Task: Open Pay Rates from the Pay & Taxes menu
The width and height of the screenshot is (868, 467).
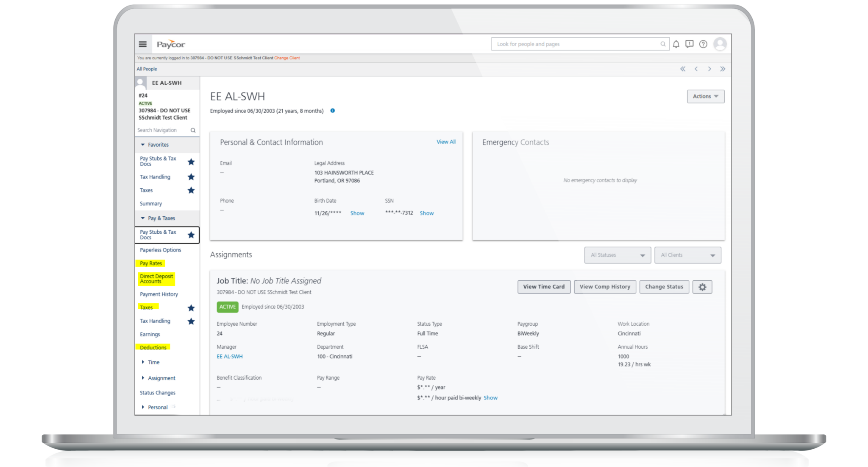Action: [x=151, y=263]
